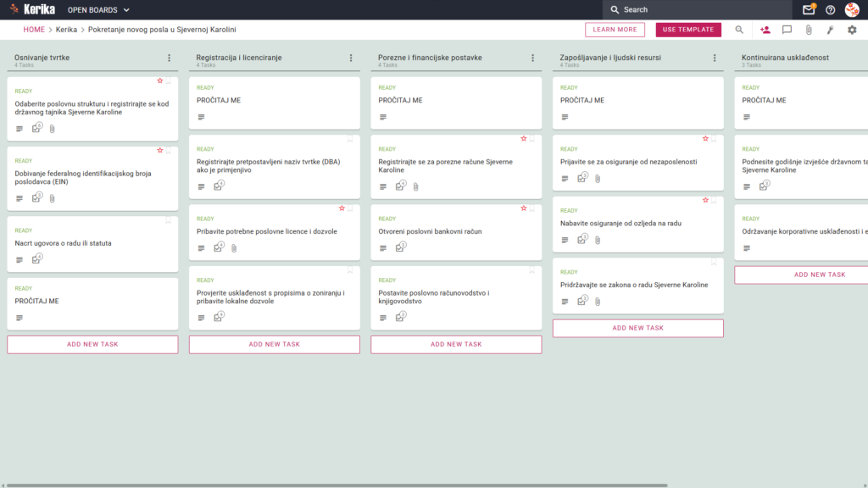Add new task in 'Porezne i financijske postavke' column

coord(456,344)
